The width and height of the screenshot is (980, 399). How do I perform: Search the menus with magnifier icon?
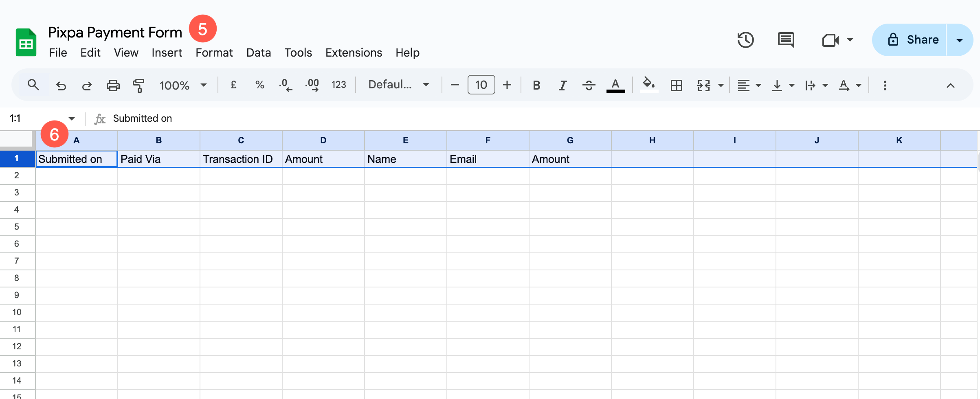[33, 85]
